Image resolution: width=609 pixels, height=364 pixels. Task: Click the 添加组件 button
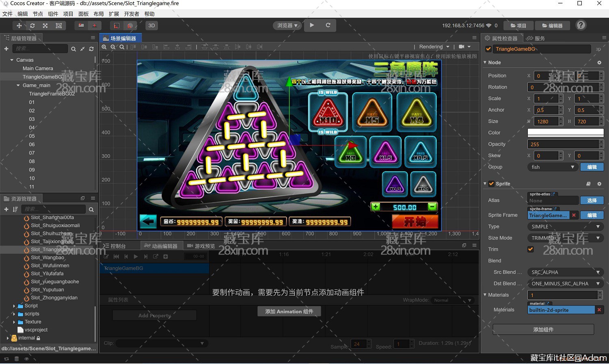(x=543, y=330)
